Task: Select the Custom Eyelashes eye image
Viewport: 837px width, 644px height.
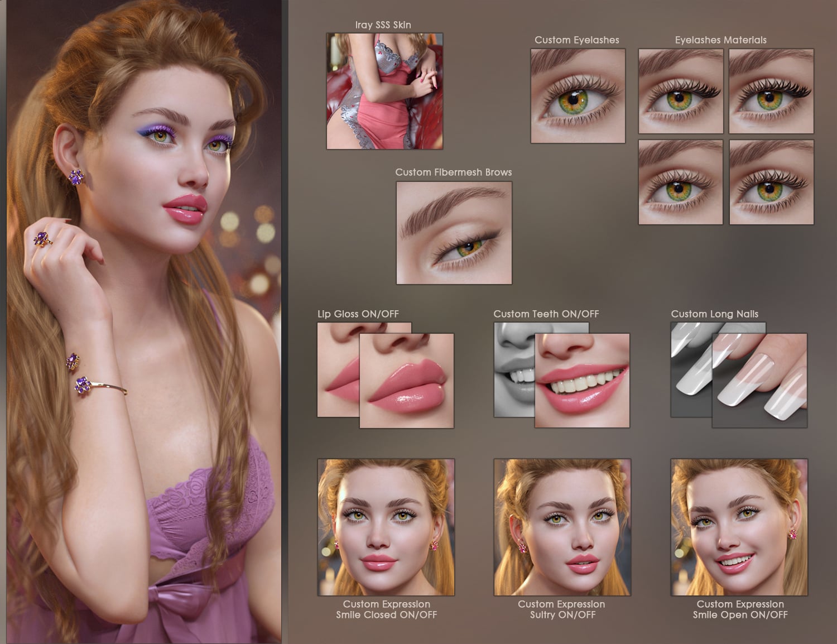Action: [x=578, y=96]
